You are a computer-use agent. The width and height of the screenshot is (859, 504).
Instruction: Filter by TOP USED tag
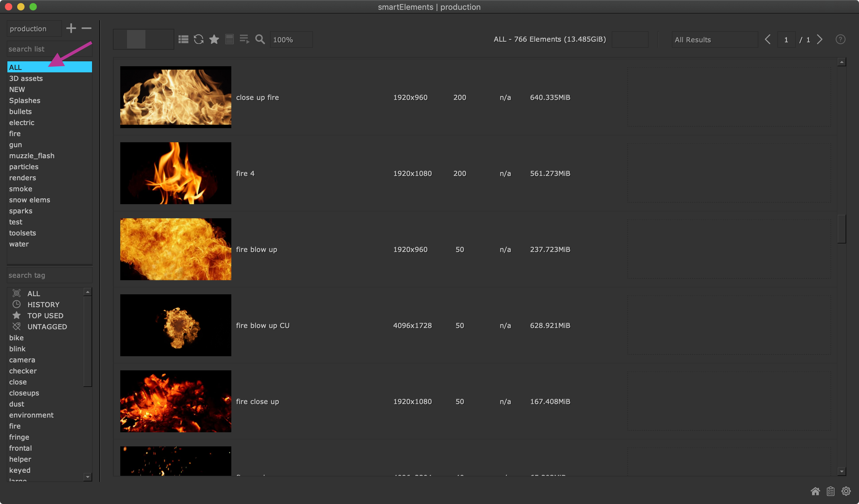tap(45, 316)
